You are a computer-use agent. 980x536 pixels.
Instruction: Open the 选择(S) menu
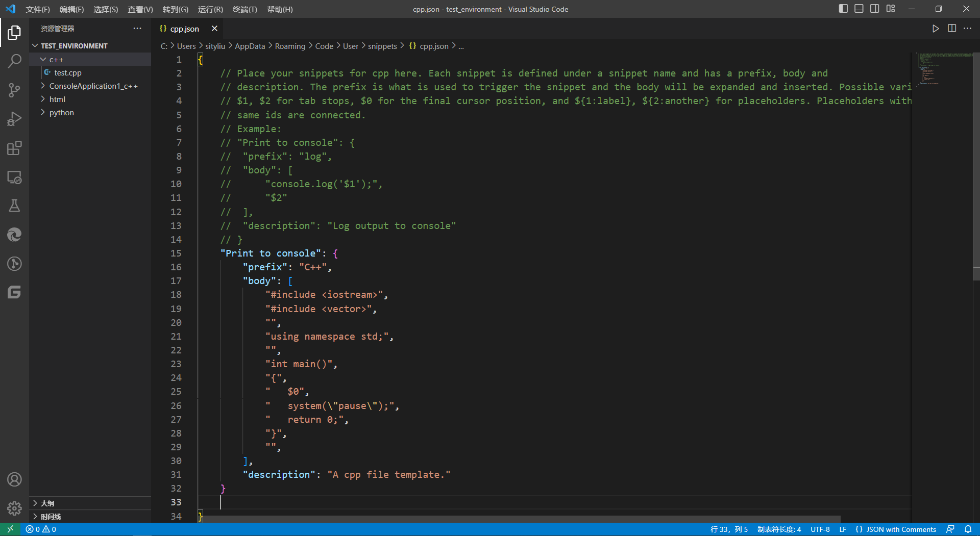[x=106, y=9]
